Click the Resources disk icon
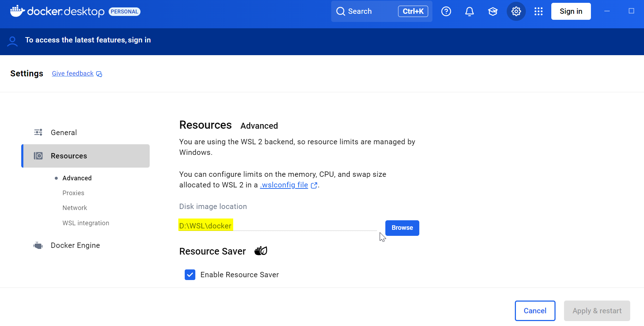 pos(38,156)
